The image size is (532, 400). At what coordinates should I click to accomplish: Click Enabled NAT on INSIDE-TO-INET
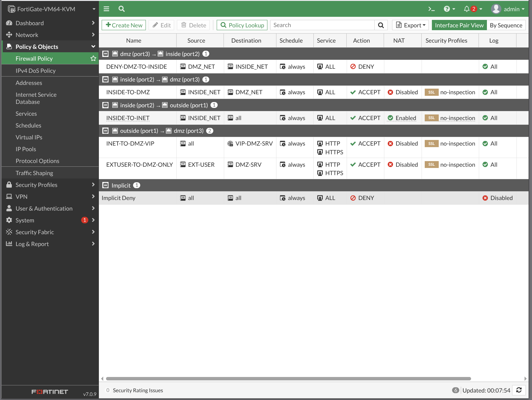tap(402, 118)
